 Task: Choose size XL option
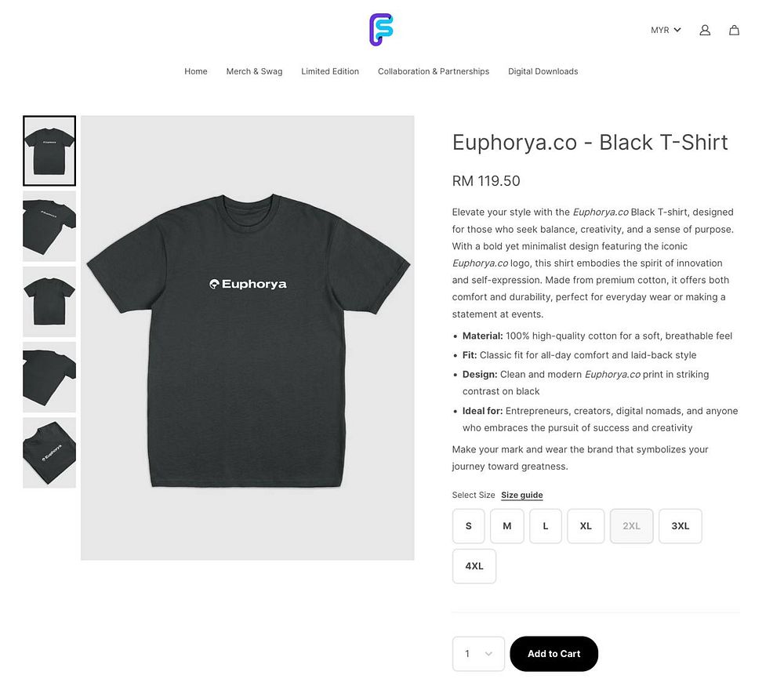click(586, 526)
